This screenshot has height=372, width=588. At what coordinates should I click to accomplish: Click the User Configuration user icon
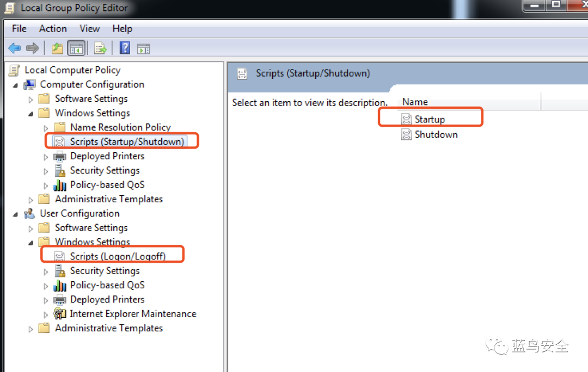[x=29, y=214]
